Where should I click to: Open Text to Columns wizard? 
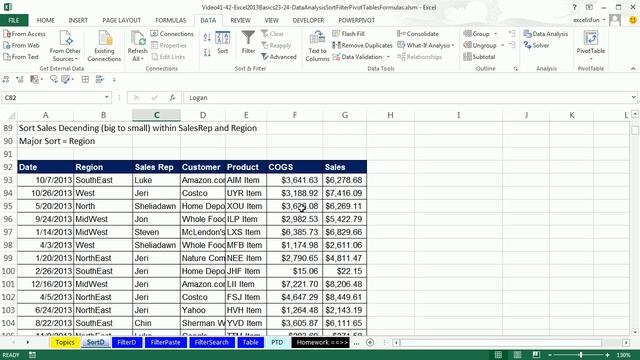point(317,46)
